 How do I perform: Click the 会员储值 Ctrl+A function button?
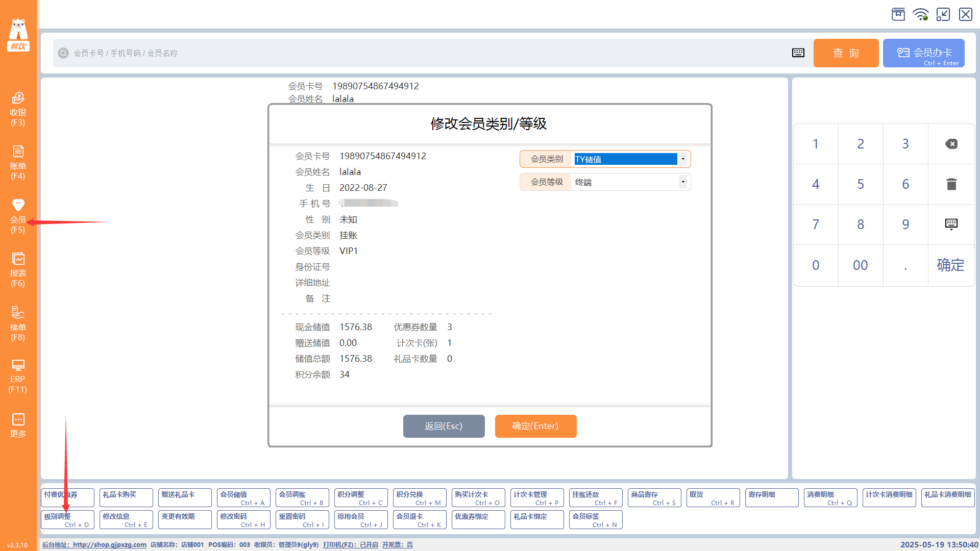point(243,498)
